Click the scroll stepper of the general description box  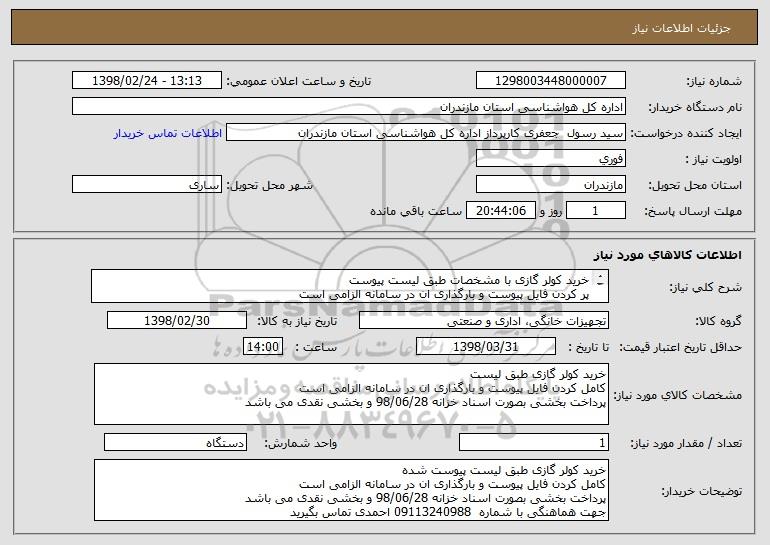click(601, 281)
